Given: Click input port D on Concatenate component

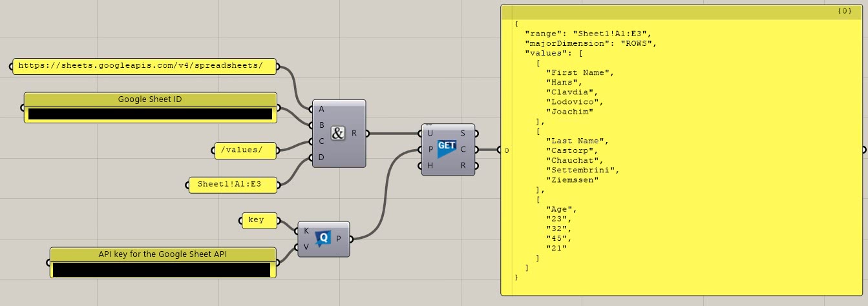Looking at the screenshot, I should [321, 158].
